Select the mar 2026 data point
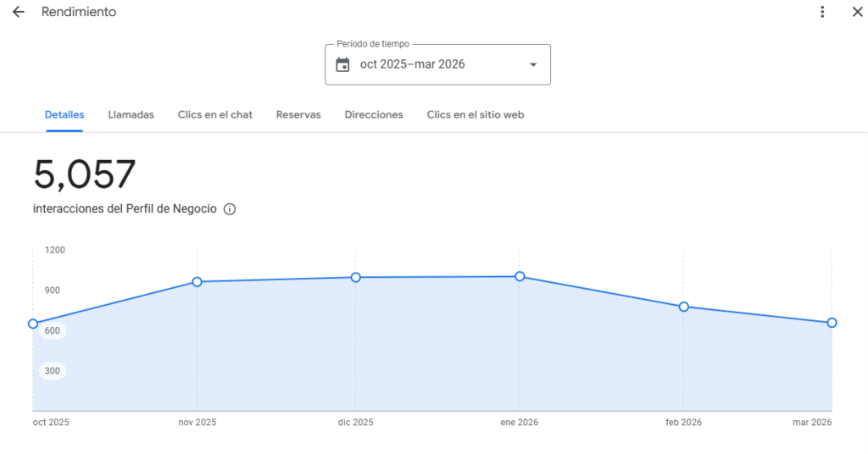Screen dimensions: 868x454 (832, 323)
